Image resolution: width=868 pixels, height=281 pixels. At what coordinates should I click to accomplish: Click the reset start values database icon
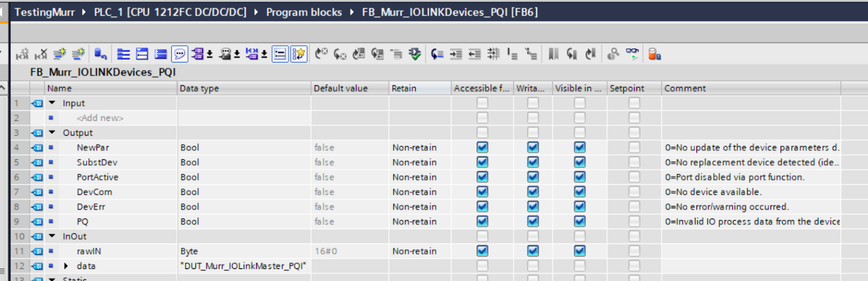coord(100,54)
